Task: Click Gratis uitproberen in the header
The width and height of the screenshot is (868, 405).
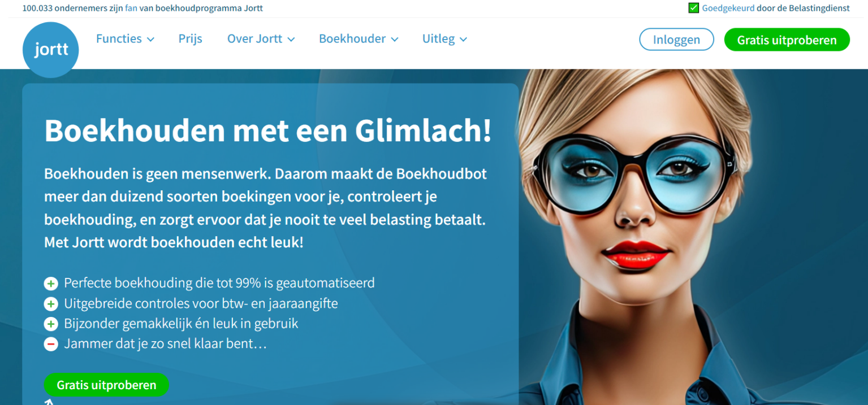Action: [x=787, y=40]
